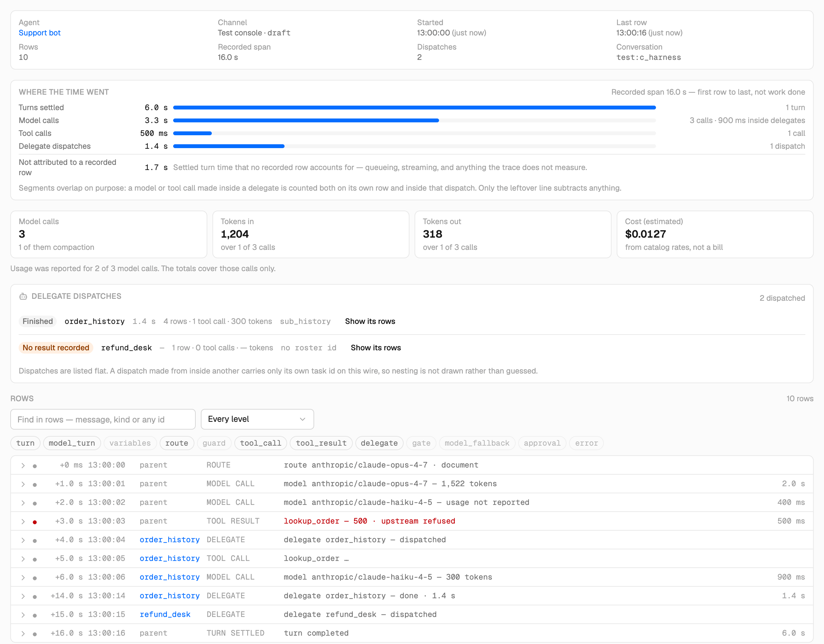Toggle the approval filter chip
Viewport: 824px width, 644px height.
542,443
